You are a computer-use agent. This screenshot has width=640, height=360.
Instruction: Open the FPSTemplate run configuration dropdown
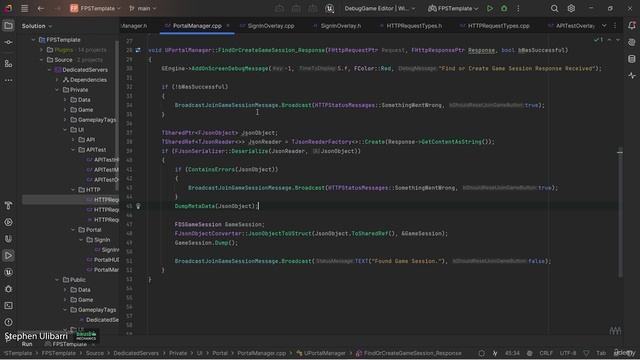tap(453, 8)
